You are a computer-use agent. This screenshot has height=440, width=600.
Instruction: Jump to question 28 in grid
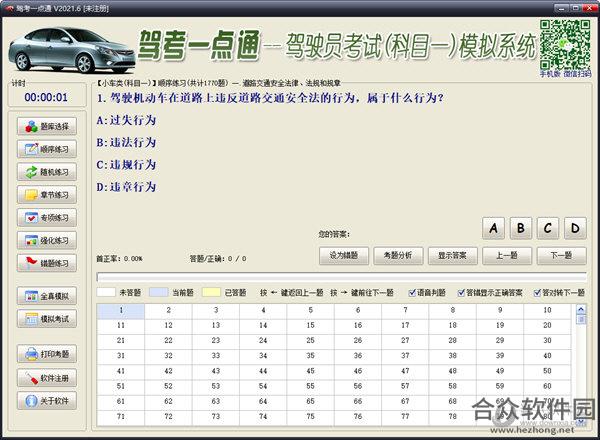453,341
